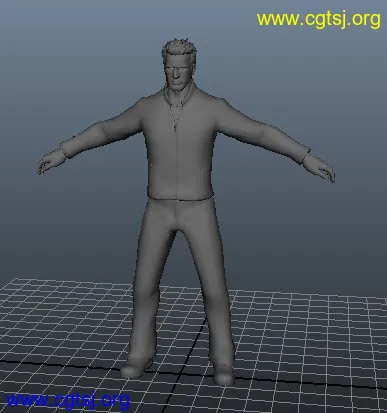Select the upper arm on the right side

click(240, 124)
